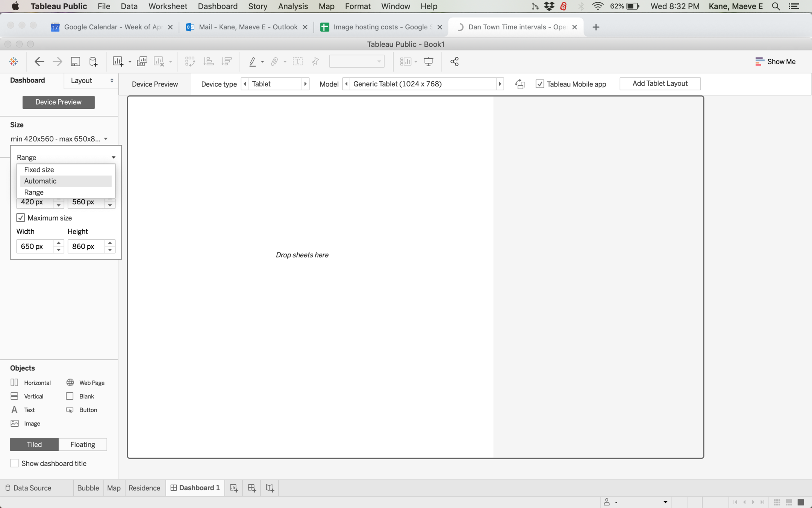This screenshot has height=508, width=812.
Task: Increase maximum height stepper up arrow
Action: pos(110,243)
